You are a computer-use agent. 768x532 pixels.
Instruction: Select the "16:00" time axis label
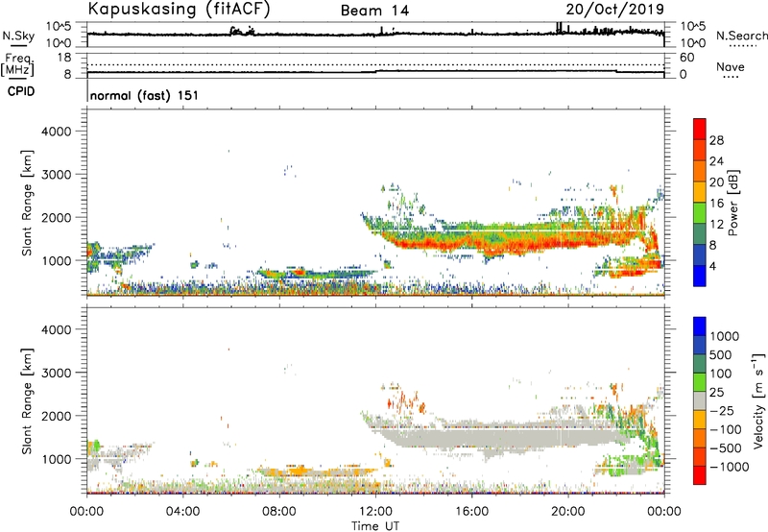(x=472, y=512)
